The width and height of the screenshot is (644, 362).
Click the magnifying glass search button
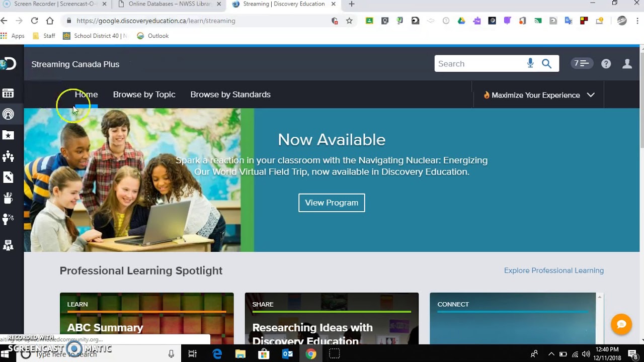547,63
